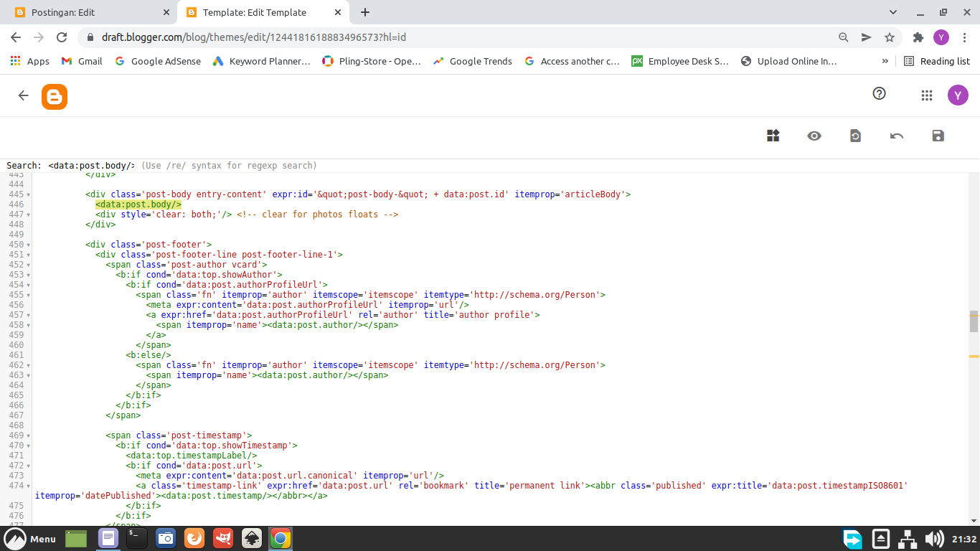Collapse code fold at line 445

pos(29,195)
